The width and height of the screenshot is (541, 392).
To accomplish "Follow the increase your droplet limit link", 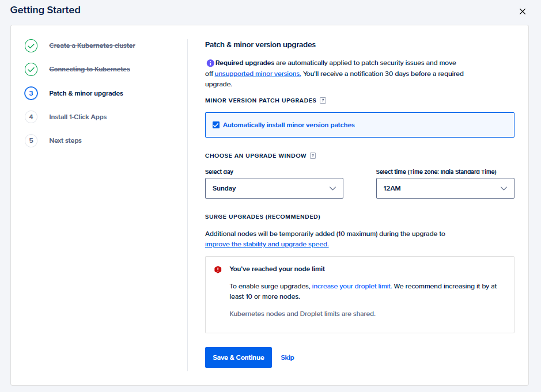I will [x=351, y=286].
